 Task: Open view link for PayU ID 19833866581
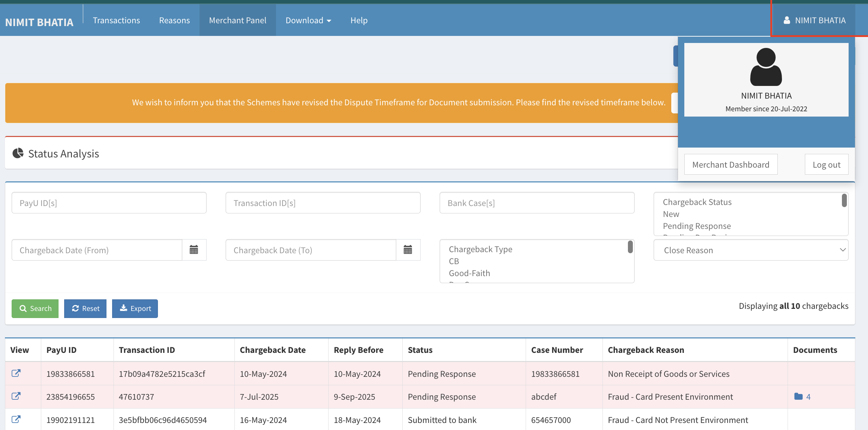tap(16, 373)
